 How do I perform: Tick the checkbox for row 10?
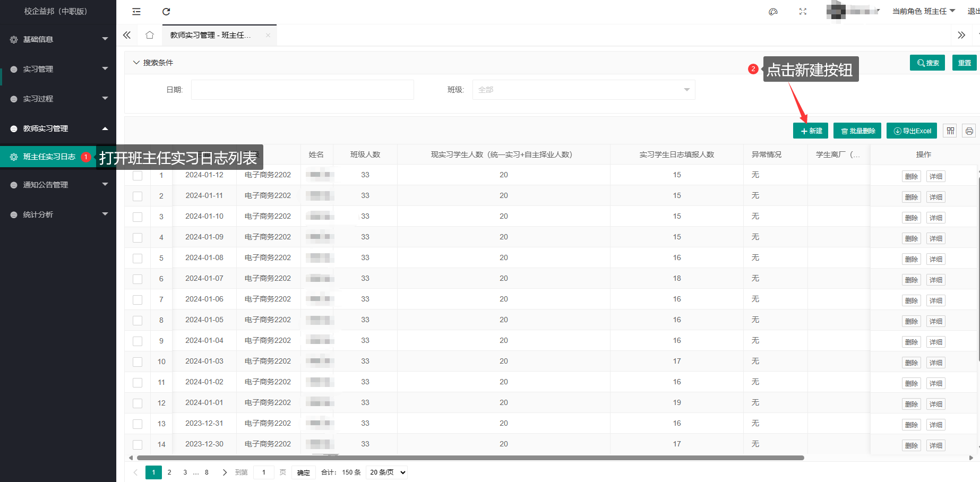137,362
